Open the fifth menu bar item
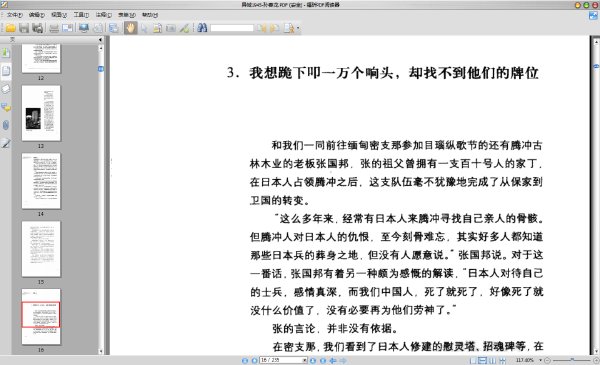The width and height of the screenshot is (600, 365). click(x=104, y=15)
